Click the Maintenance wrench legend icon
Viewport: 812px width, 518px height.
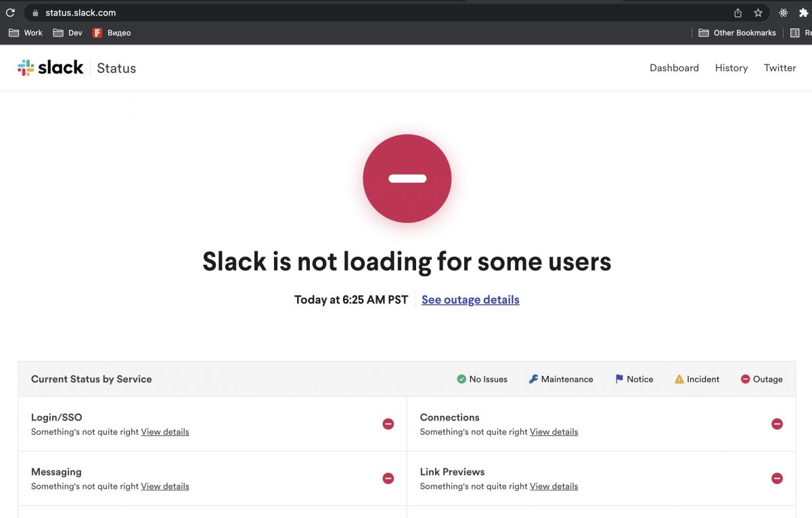(x=533, y=379)
